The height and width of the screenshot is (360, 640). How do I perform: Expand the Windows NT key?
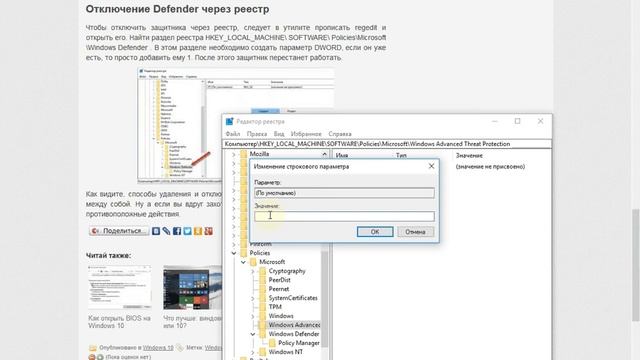(253, 352)
